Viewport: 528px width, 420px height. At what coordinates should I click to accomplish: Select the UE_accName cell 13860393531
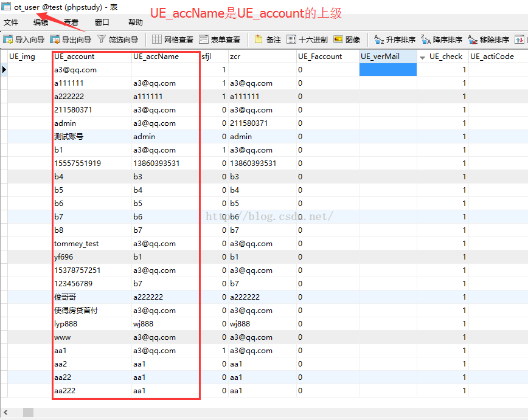point(165,164)
